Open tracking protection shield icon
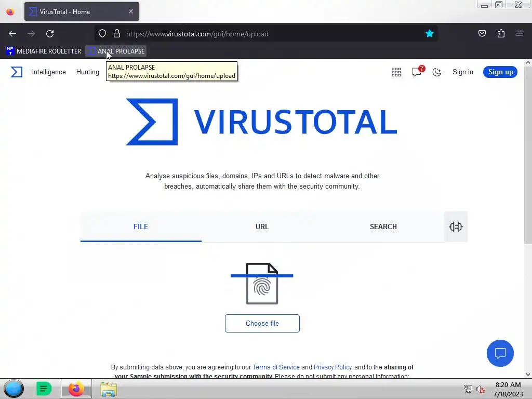Screen dimensions: 532x399 point(102,34)
